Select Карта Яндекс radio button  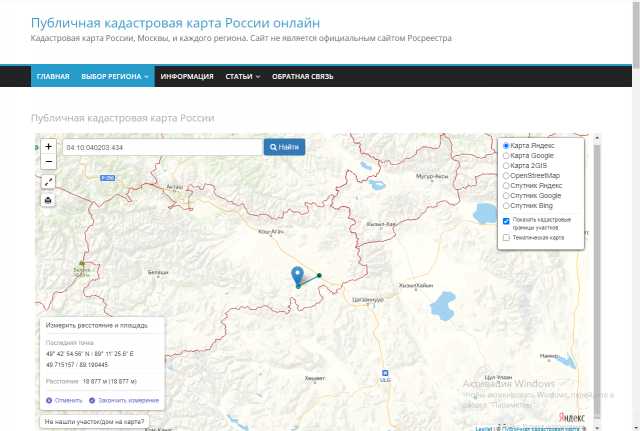pyautogui.click(x=506, y=146)
